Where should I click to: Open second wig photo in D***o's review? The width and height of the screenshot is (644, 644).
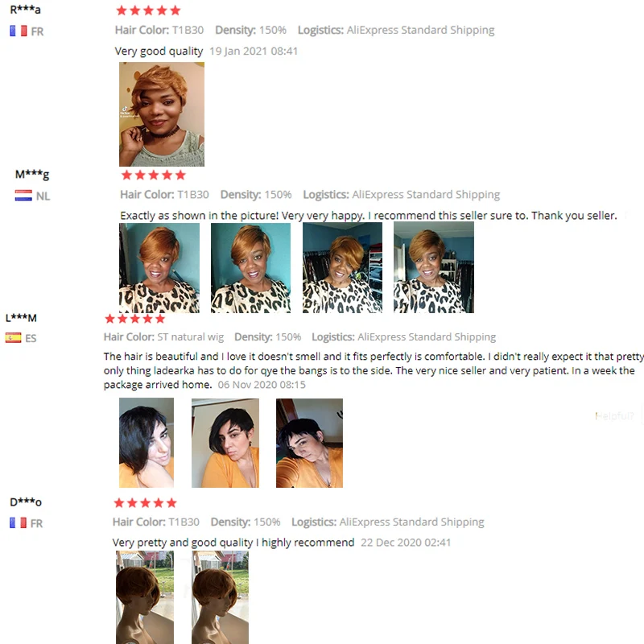point(220,597)
